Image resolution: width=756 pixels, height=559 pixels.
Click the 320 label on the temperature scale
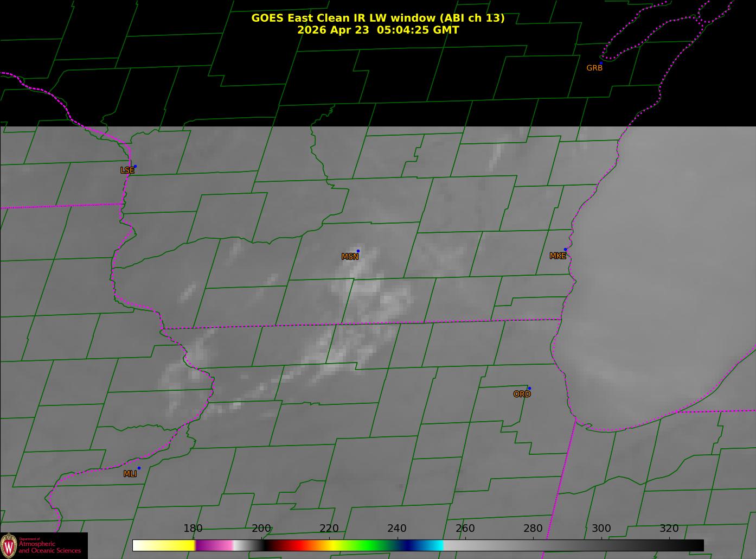pos(669,528)
